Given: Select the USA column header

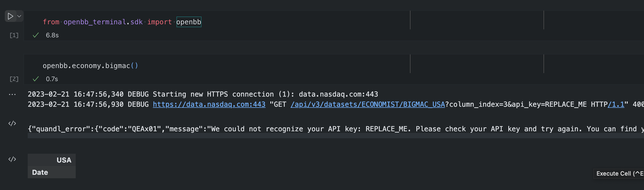Looking at the screenshot, I should (x=64, y=160).
